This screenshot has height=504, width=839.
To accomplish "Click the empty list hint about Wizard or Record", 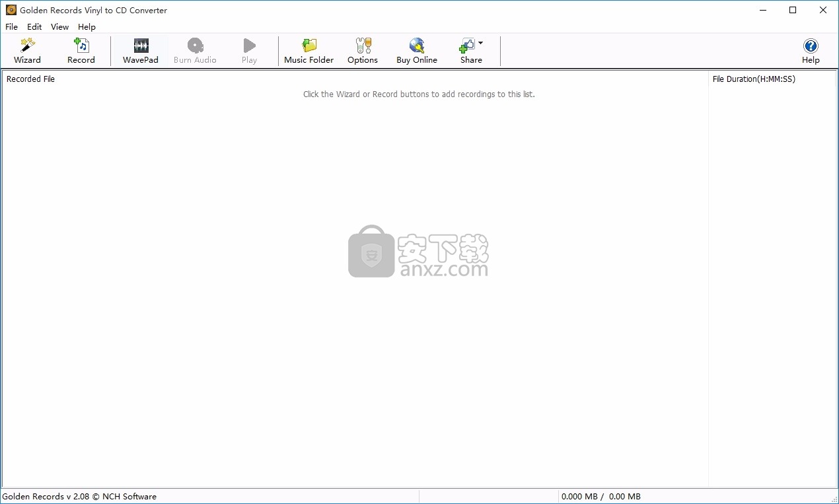I will pyautogui.click(x=419, y=94).
